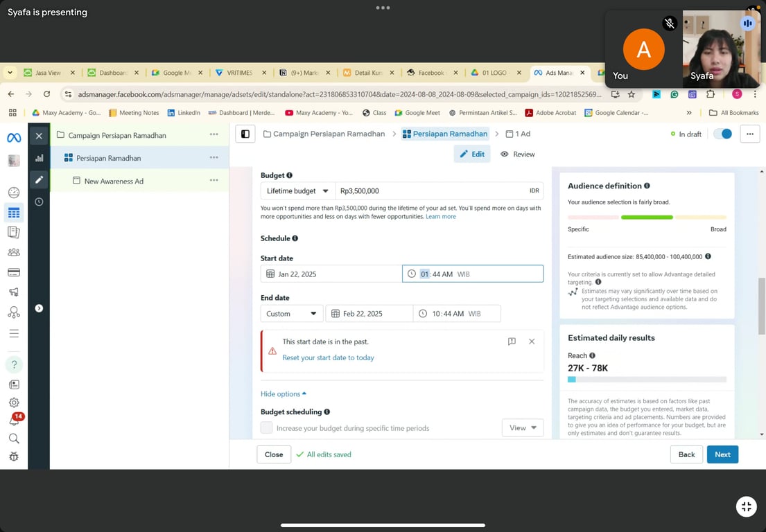Open Help question mark icon

click(x=14, y=364)
